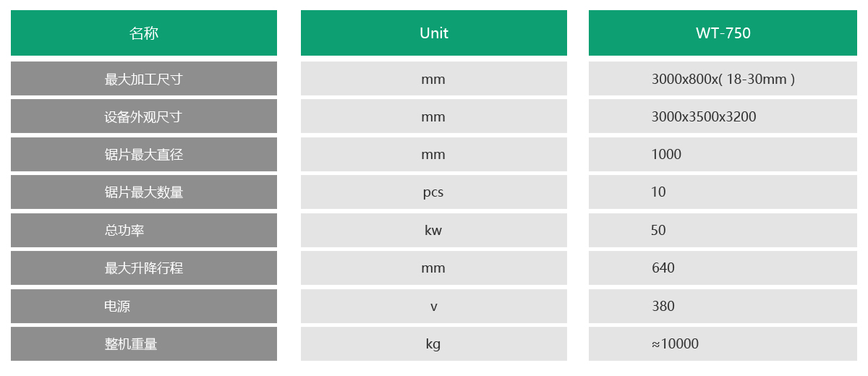Screen dimensions: 868x376
Task: Select the 锯片最大直径 row label
Action: pos(143,155)
